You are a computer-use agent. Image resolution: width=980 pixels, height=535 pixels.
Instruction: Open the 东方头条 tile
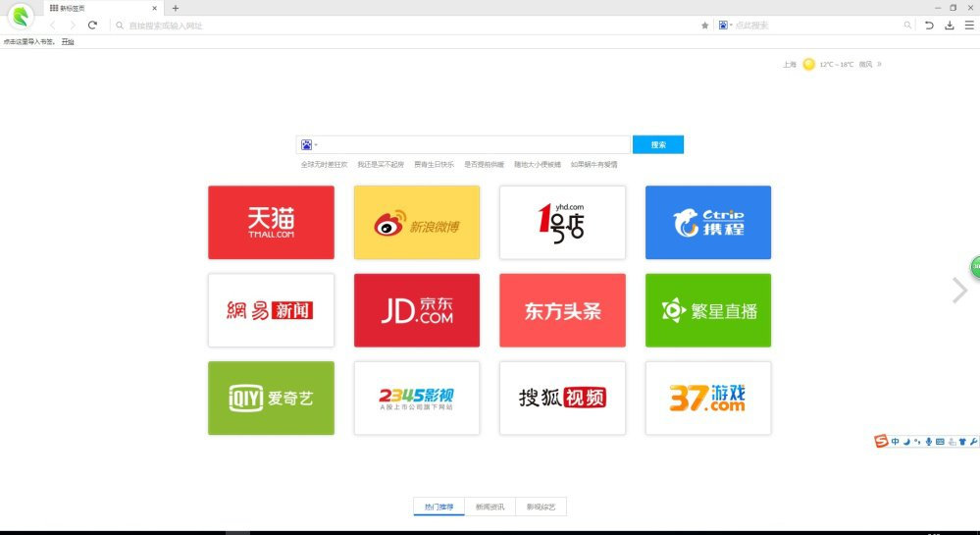pyautogui.click(x=562, y=310)
